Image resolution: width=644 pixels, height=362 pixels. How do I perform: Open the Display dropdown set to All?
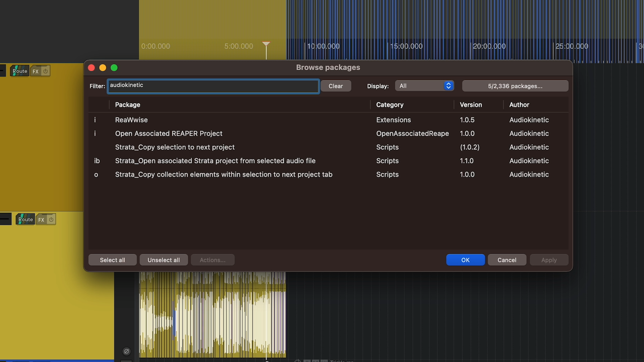tap(424, 86)
